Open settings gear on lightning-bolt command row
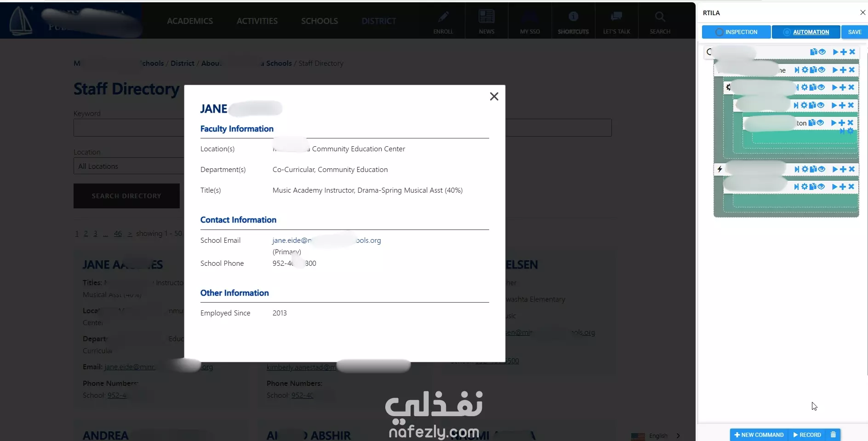 pos(805,169)
